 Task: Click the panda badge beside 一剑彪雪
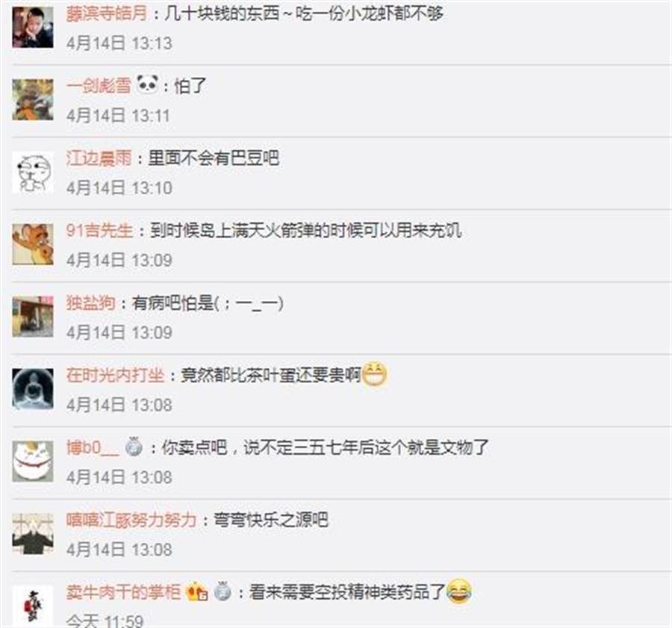click(147, 84)
